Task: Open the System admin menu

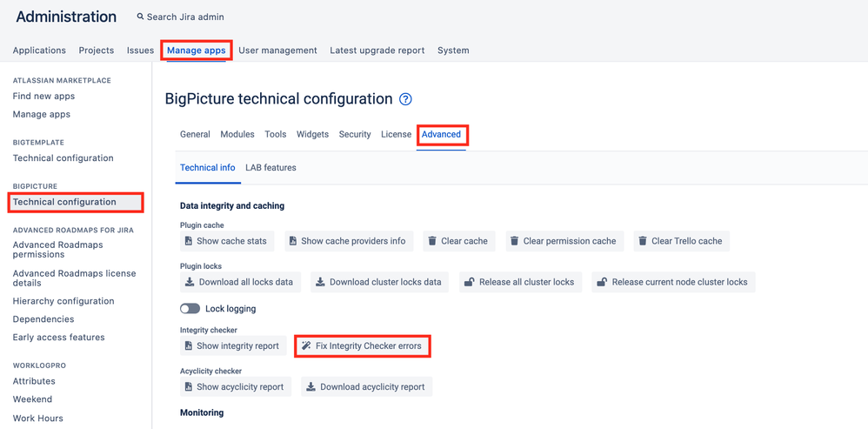Action: [x=453, y=50]
